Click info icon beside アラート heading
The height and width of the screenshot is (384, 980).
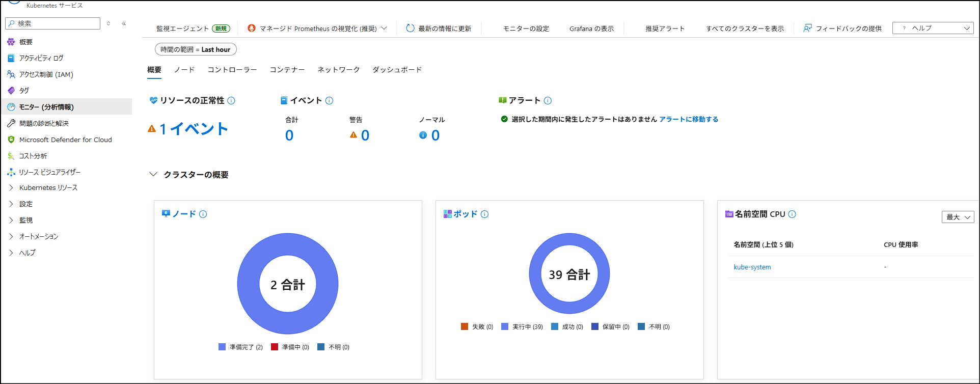(548, 100)
